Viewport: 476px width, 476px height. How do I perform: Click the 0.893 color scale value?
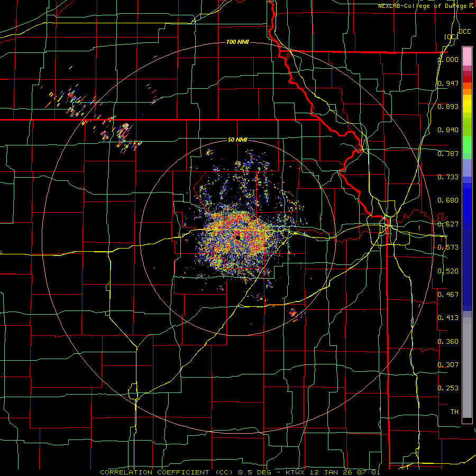coord(448,106)
